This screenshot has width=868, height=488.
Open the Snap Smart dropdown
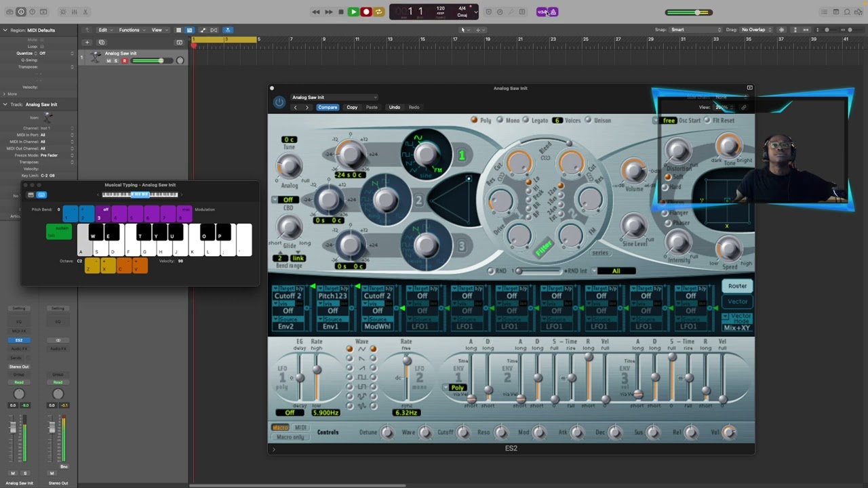696,30
